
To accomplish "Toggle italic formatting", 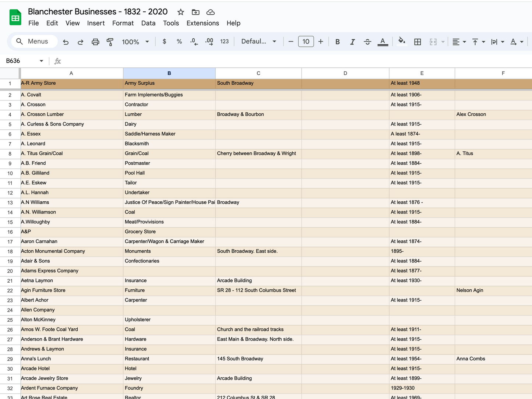I will [x=352, y=42].
